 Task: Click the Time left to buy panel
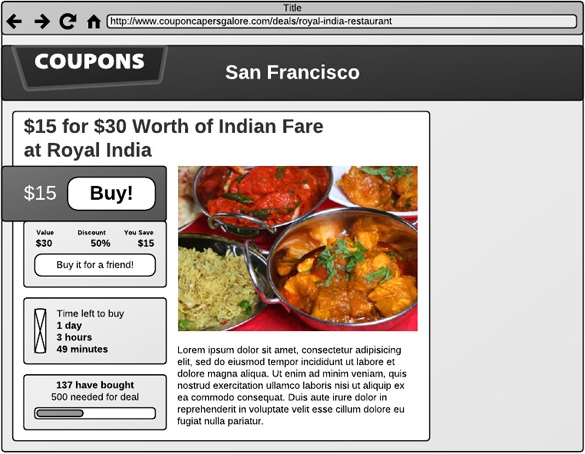95,331
